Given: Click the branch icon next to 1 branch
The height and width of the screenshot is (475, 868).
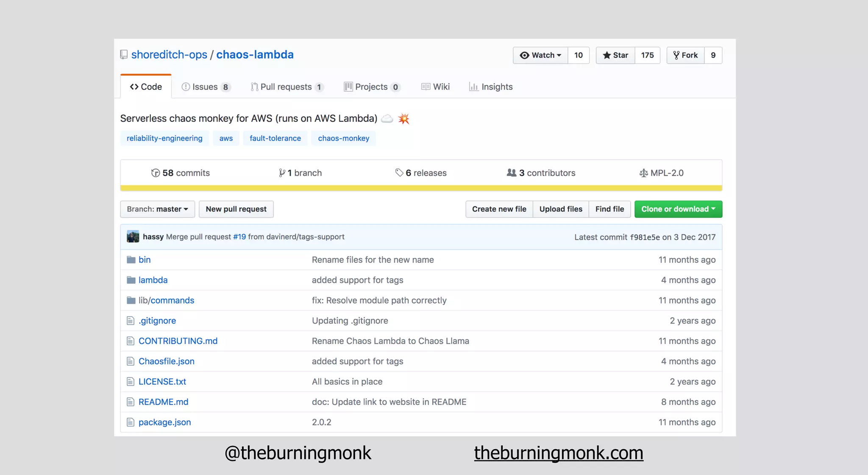Looking at the screenshot, I should point(282,173).
